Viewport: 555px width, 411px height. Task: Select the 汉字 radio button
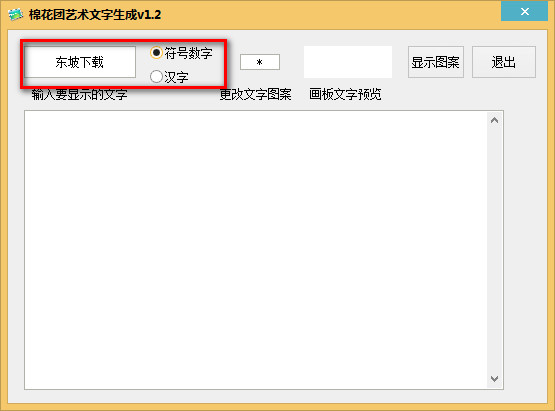pyautogui.click(x=156, y=76)
